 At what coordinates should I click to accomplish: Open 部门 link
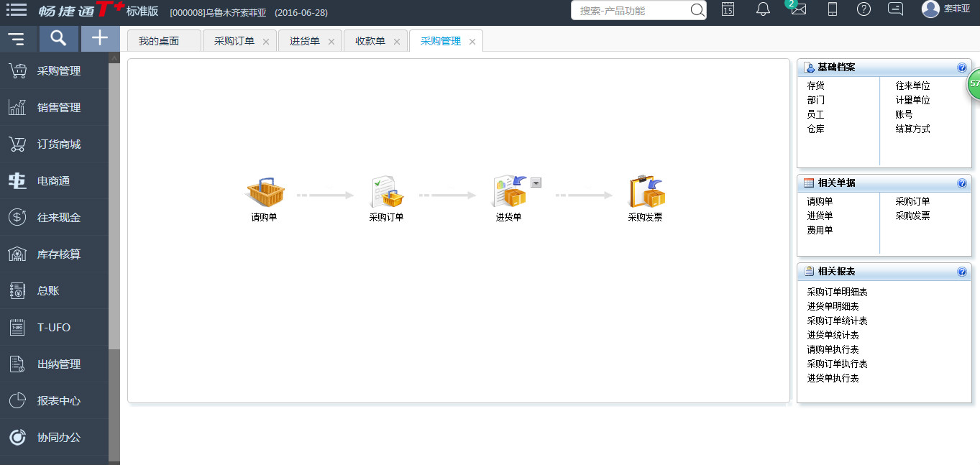coord(815,100)
